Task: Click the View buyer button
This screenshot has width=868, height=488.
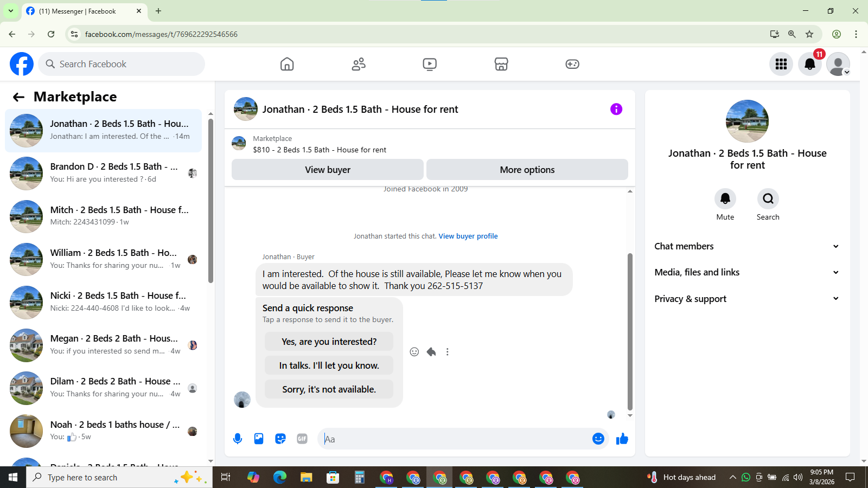Action: pos(328,170)
